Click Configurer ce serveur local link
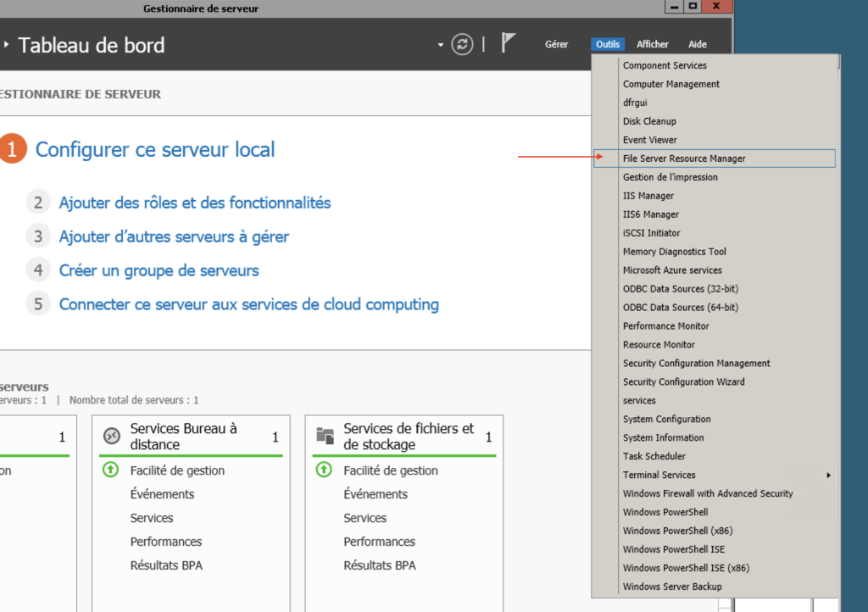868x612 pixels. [x=155, y=149]
